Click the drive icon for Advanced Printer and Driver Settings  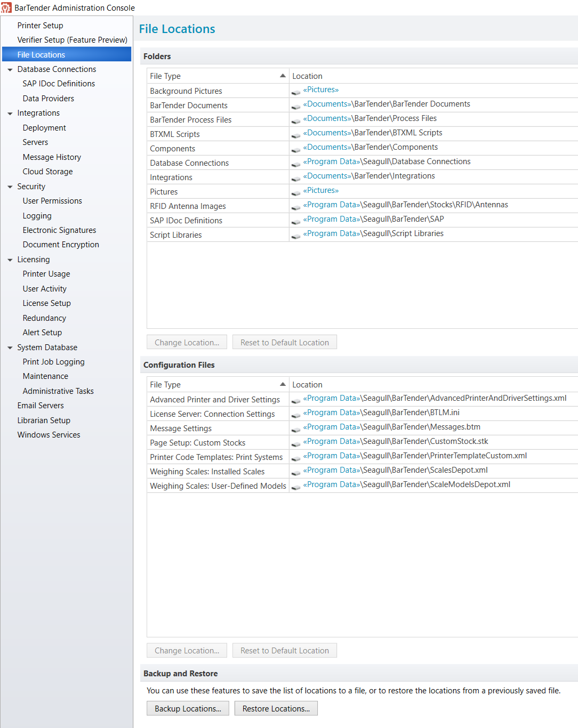(x=296, y=401)
